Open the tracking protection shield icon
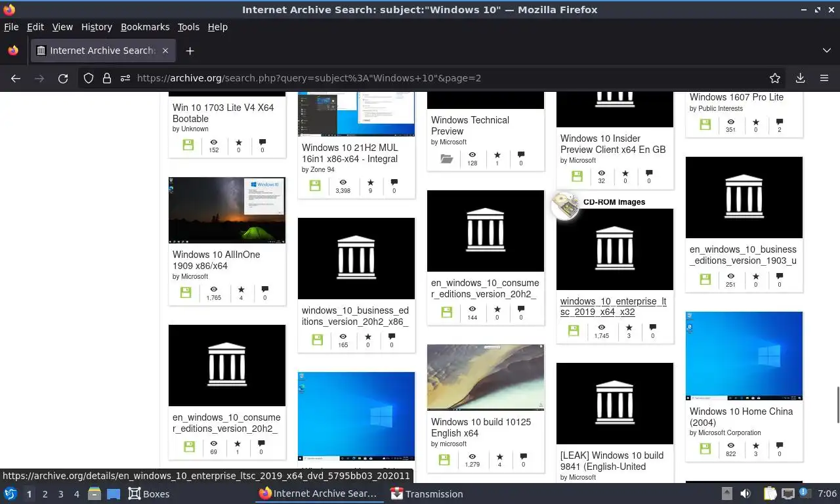The width and height of the screenshot is (840, 504). [x=89, y=78]
